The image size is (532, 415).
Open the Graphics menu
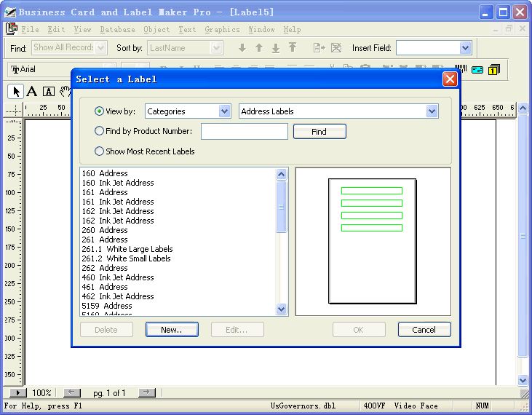(x=222, y=30)
